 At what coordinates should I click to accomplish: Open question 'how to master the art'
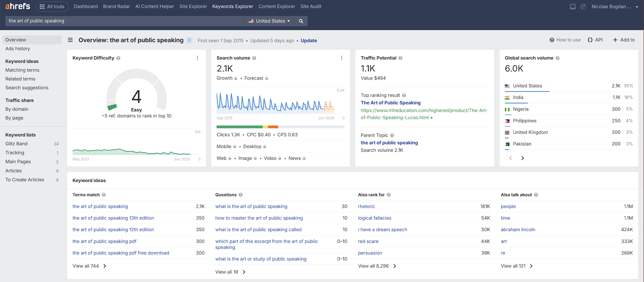coord(259,218)
